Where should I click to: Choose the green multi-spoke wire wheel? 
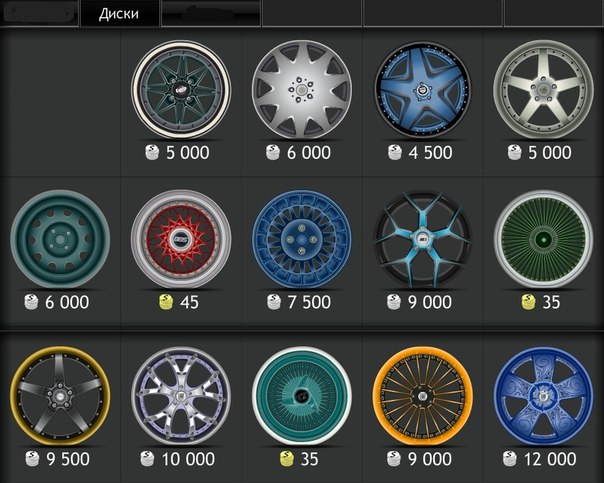coord(543,239)
